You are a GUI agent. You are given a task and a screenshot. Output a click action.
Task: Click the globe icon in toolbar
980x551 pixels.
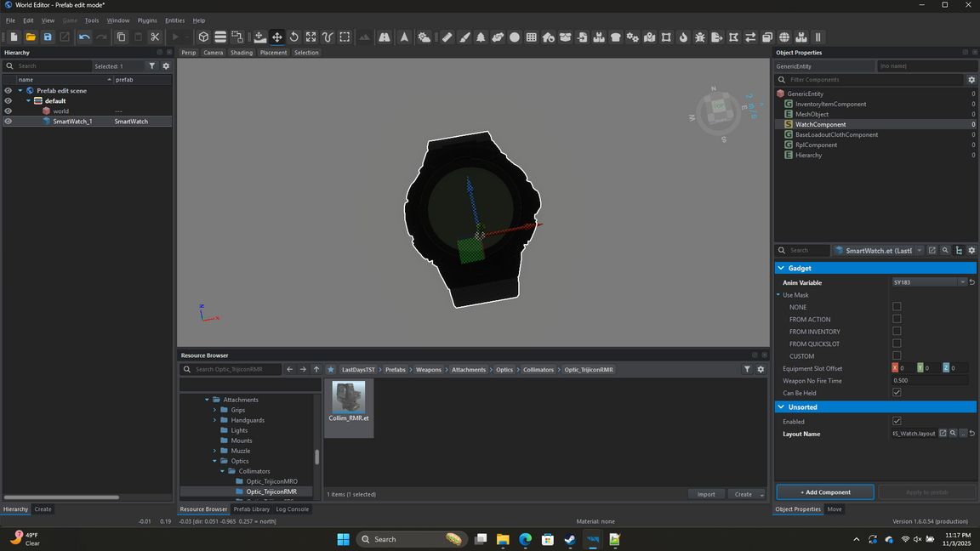784,37
